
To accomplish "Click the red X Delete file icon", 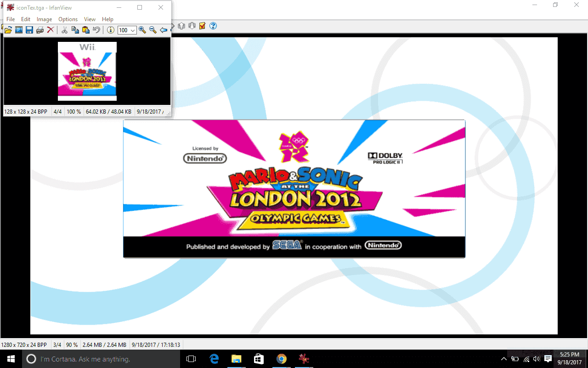I will click(x=51, y=30).
